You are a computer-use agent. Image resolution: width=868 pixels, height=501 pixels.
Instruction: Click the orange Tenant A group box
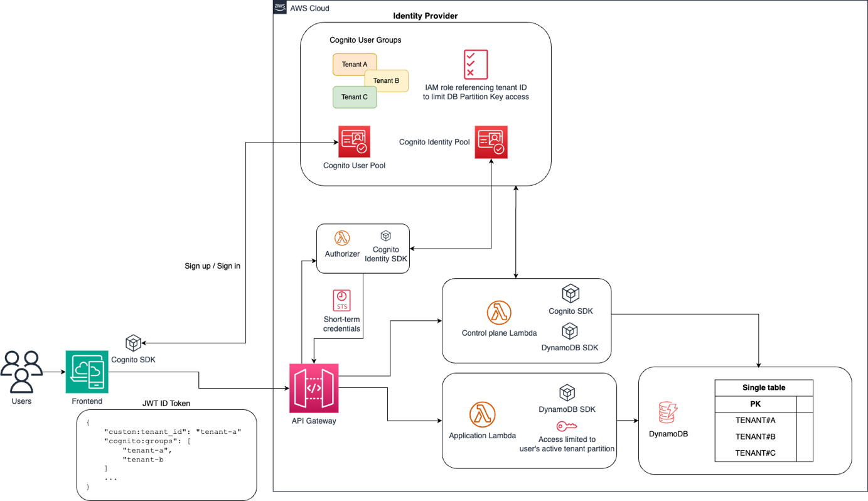click(355, 64)
